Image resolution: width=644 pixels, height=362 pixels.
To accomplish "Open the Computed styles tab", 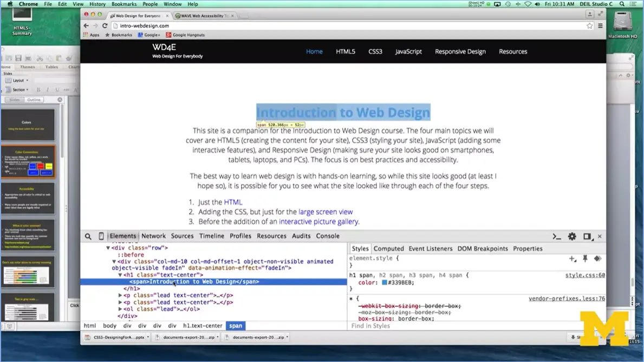I will 388,248.
